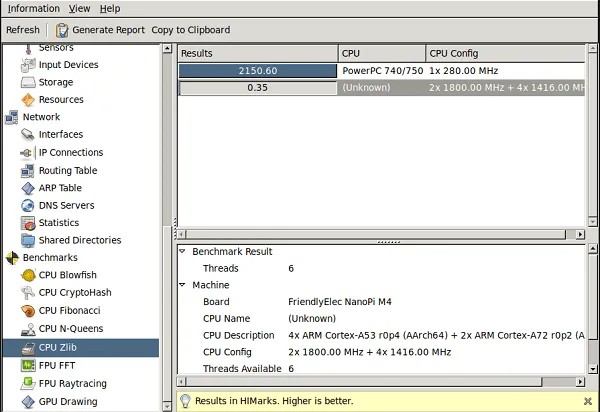This screenshot has width=600, height=412.
Task: Select the FPU Raytracing icon
Action: tap(28, 383)
